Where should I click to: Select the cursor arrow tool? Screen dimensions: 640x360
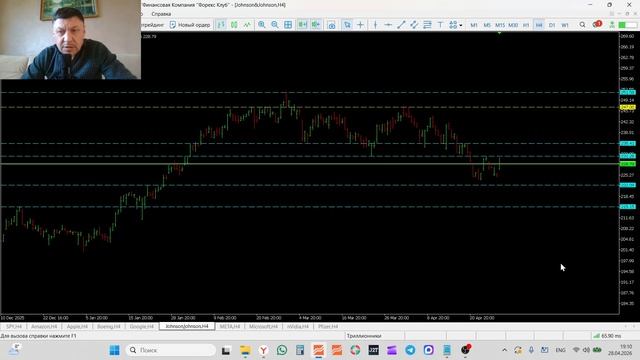[x=347, y=25]
